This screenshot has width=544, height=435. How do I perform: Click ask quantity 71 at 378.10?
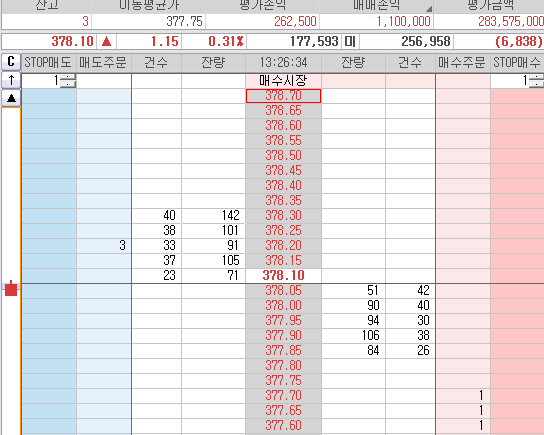coord(213,275)
